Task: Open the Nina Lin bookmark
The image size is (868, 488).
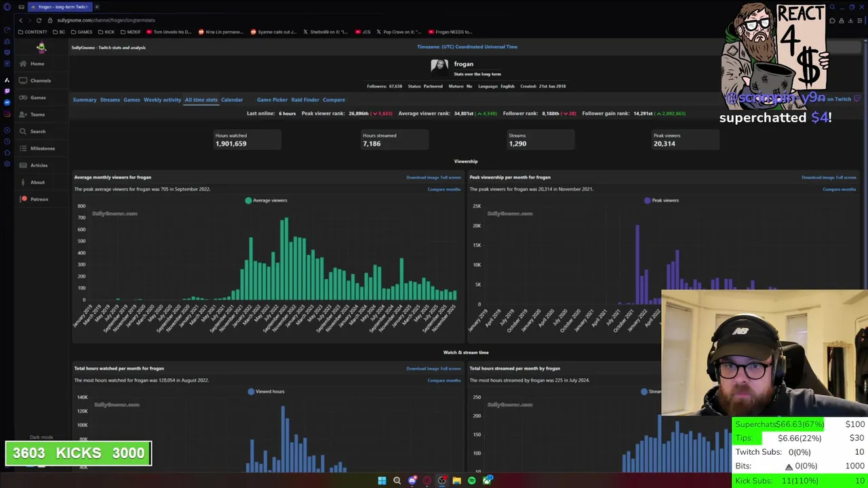Action: (220, 32)
